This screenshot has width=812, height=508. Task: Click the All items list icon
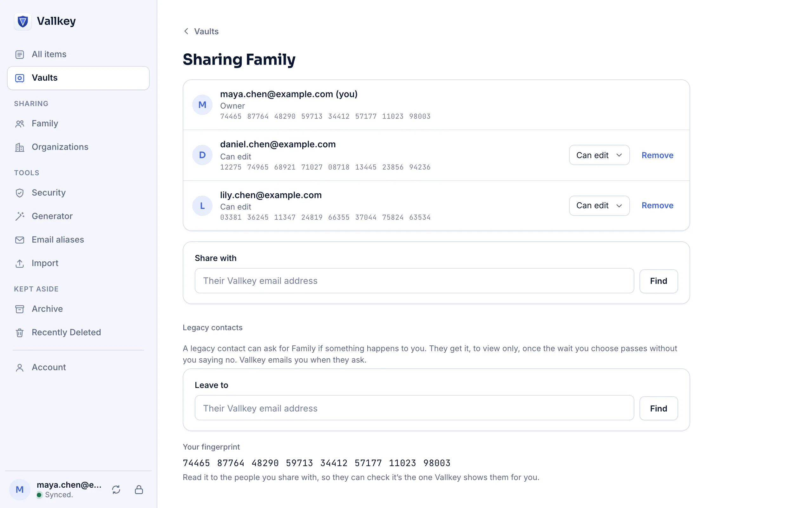[20, 54]
